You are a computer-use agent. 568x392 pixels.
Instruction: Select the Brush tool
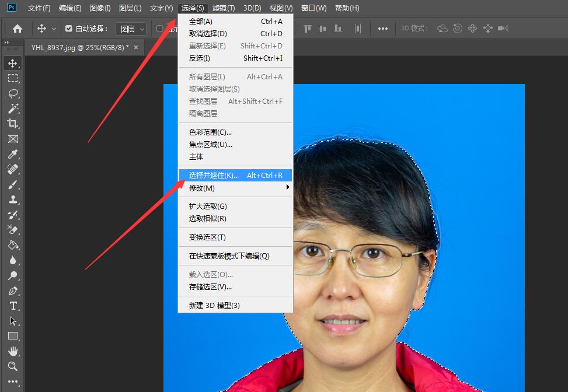click(13, 184)
